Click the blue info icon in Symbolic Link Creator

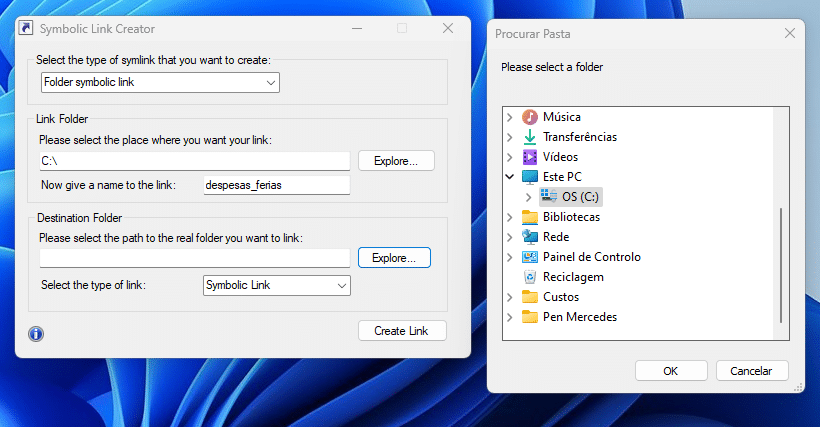[x=36, y=333]
